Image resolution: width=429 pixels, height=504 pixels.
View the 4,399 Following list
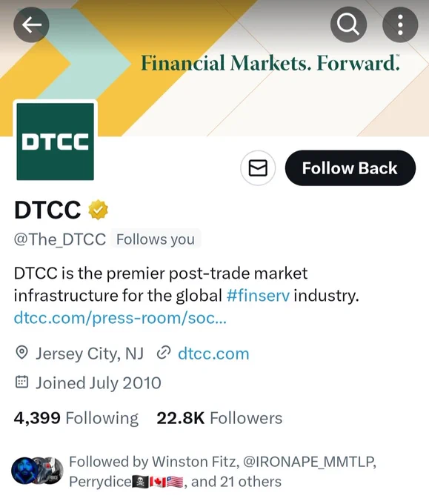pos(76,418)
